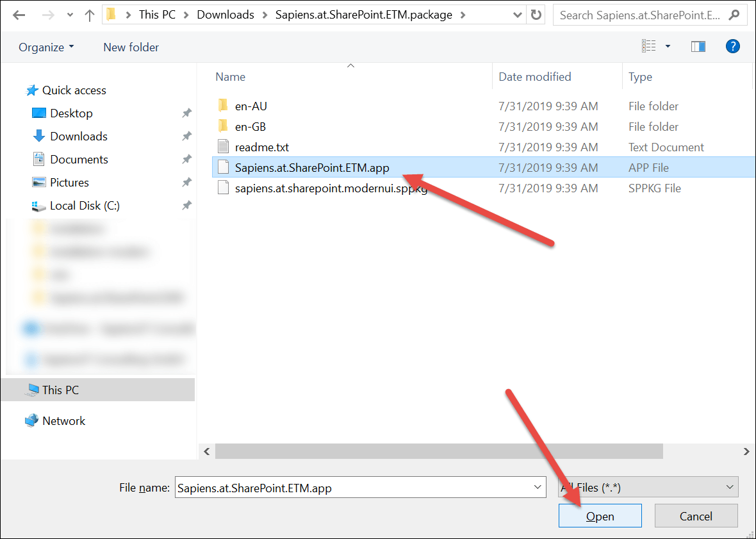This screenshot has width=756, height=539.
Task: Click the horizontal scrollbar in file list
Action: tap(438, 452)
